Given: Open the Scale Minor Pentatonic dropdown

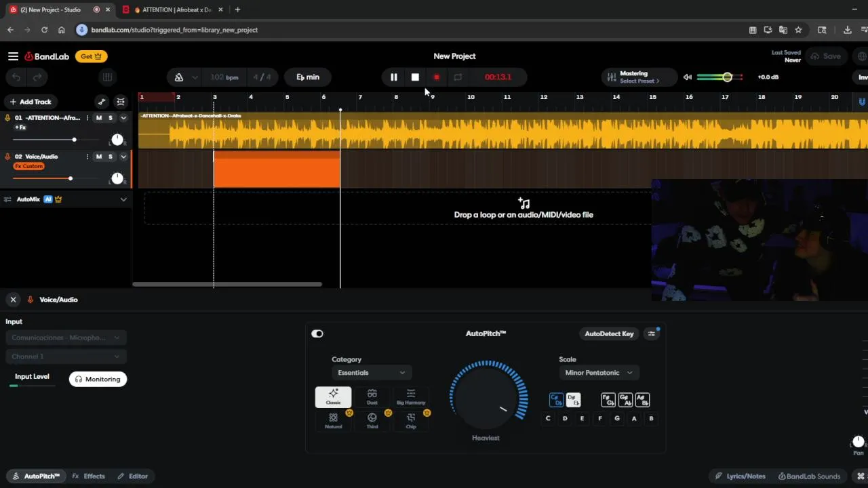Looking at the screenshot, I should pyautogui.click(x=598, y=373).
